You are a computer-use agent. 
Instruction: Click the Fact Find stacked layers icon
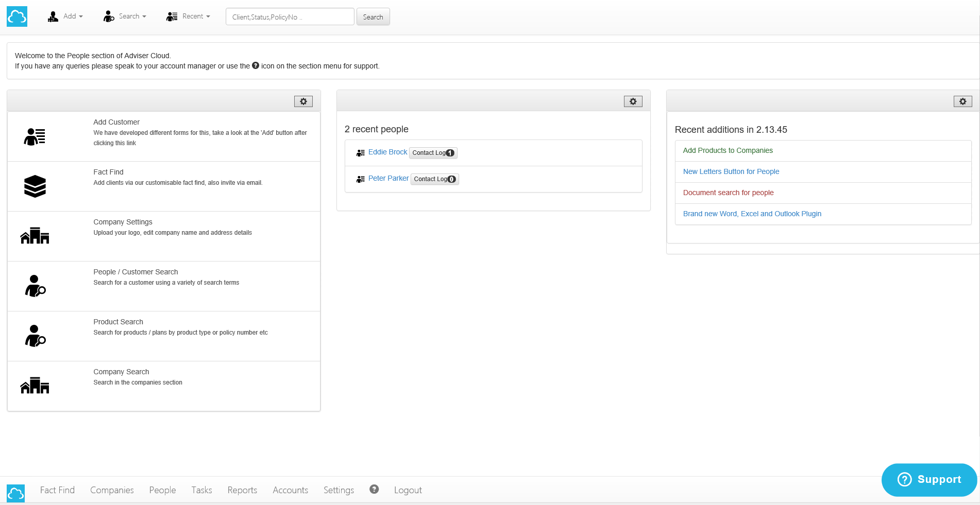tap(35, 186)
